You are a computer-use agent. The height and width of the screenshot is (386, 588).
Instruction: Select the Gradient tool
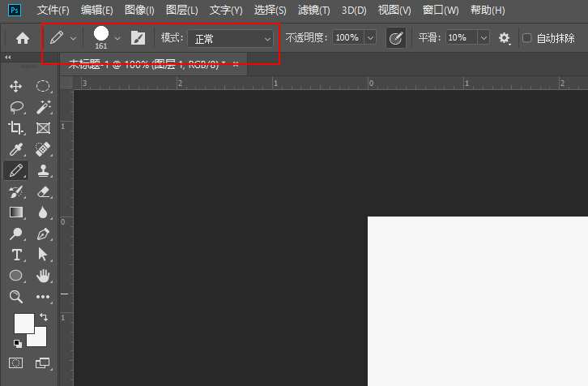click(x=15, y=212)
